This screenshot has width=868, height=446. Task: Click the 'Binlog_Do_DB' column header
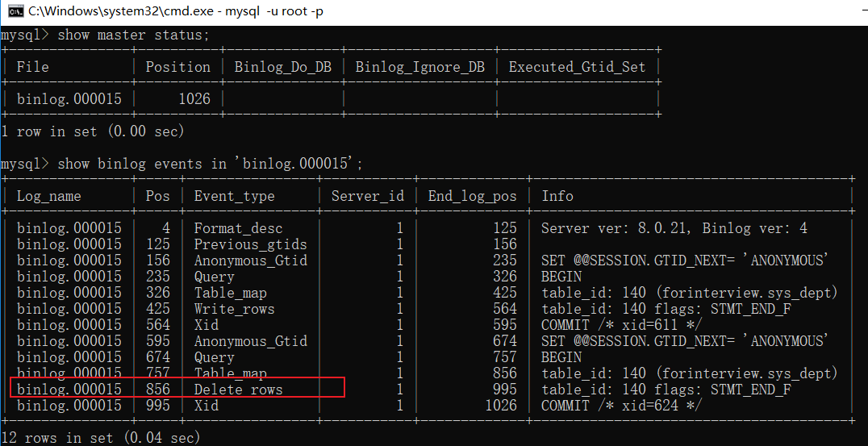click(x=283, y=68)
